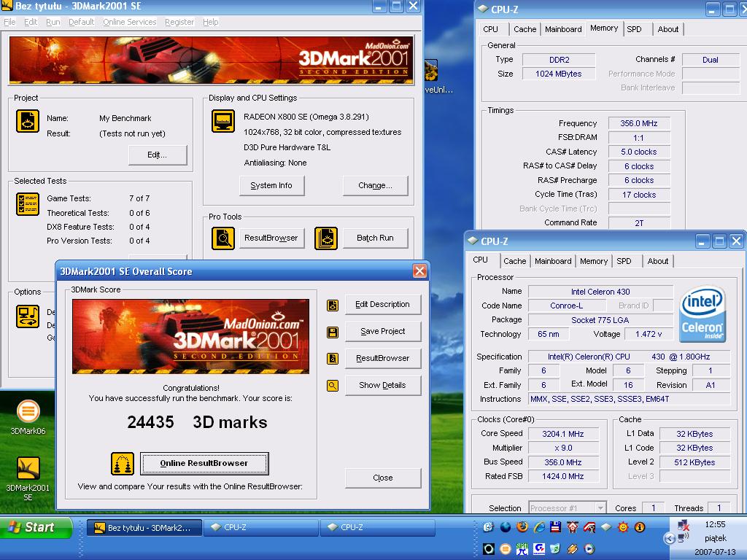Switch to SPD tab in upper CPU-Z
The image size is (747, 560).
pos(634,29)
